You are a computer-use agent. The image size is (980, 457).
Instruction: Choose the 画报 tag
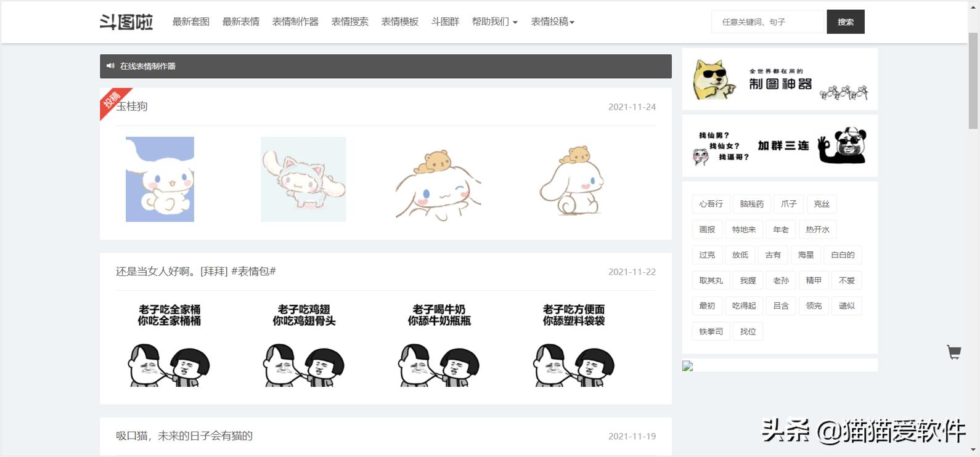[707, 229]
